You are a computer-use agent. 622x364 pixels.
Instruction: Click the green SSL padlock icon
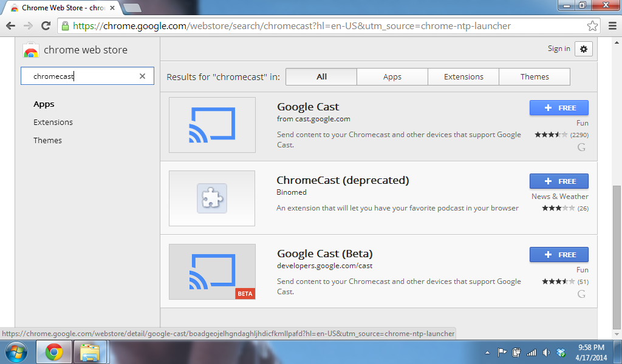(66, 25)
